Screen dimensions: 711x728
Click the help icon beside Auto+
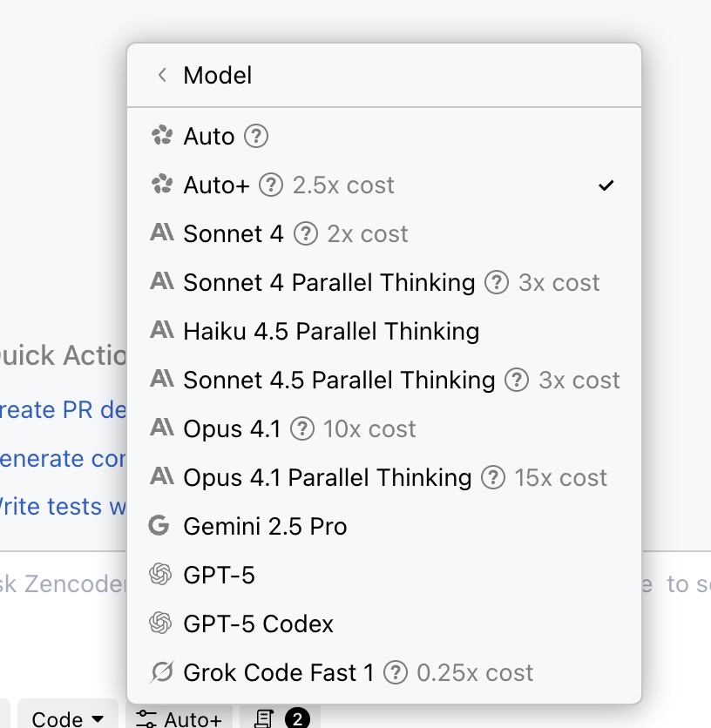pyautogui.click(x=272, y=185)
